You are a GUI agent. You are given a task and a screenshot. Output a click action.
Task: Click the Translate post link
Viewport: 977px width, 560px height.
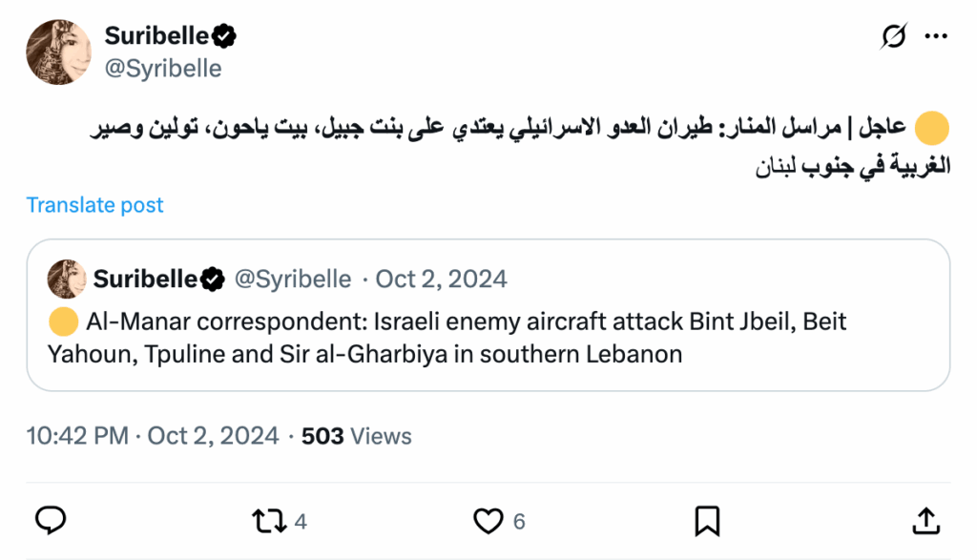95,205
